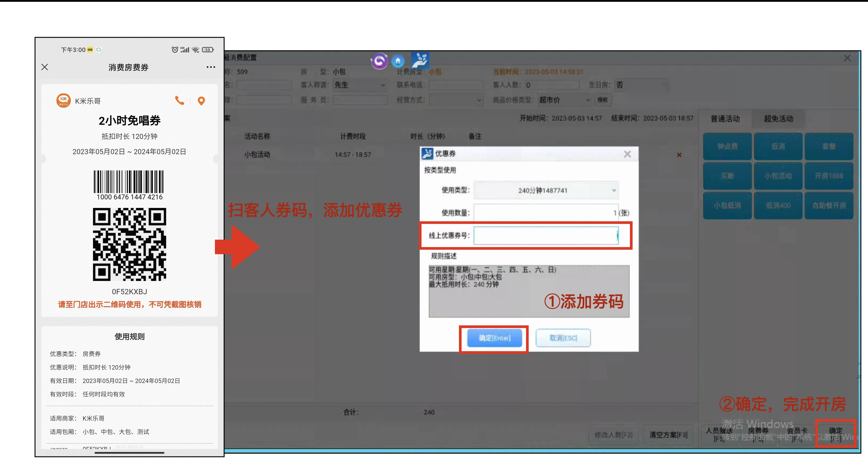Switch to the 超免活动 tab
Image resolution: width=868 pixels, height=471 pixels.
pyautogui.click(x=778, y=119)
